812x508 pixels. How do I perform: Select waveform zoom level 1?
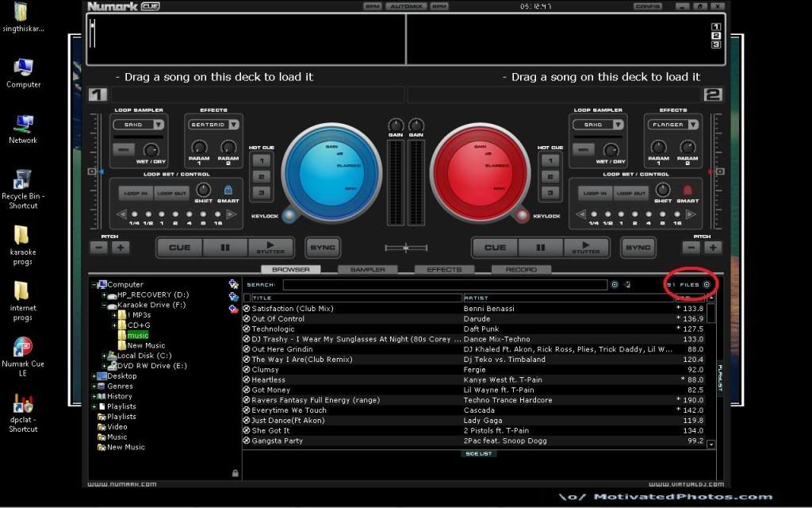click(x=716, y=26)
